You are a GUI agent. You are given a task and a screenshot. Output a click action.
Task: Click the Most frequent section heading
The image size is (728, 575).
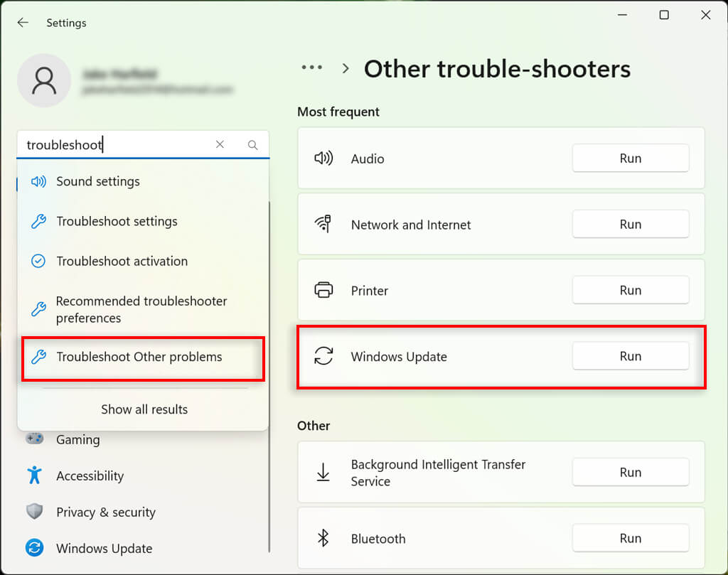pyautogui.click(x=338, y=112)
